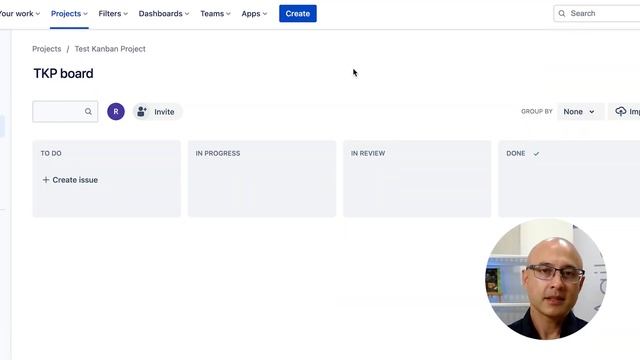The image size is (640, 360).
Task: Open the Projects menu
Action: pyautogui.click(x=69, y=13)
